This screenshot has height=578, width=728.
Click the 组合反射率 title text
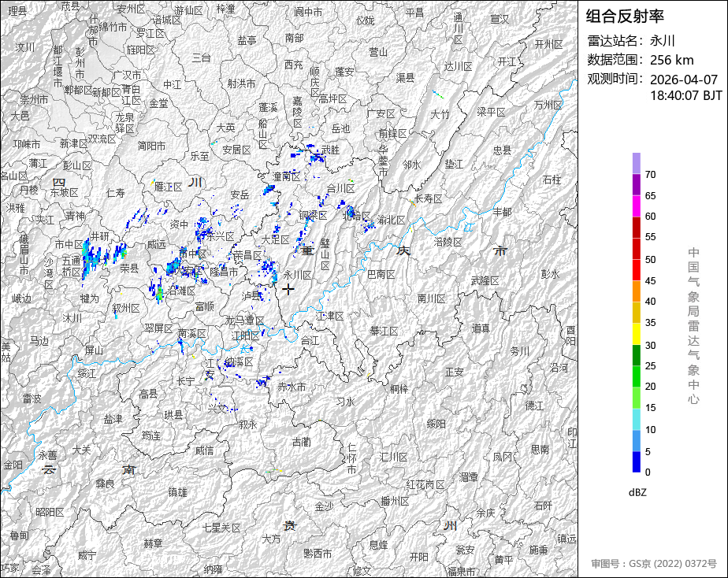click(625, 17)
